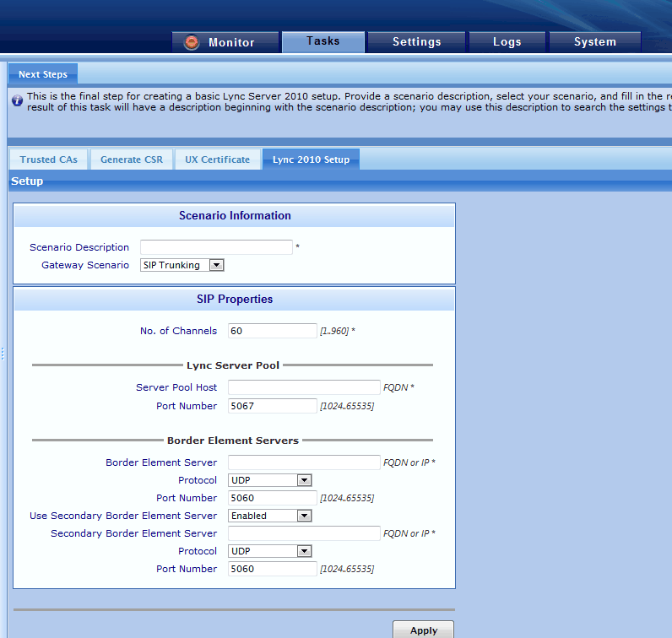Open the Trusted CAs tab
The width and height of the screenshot is (672, 638).
[48, 159]
